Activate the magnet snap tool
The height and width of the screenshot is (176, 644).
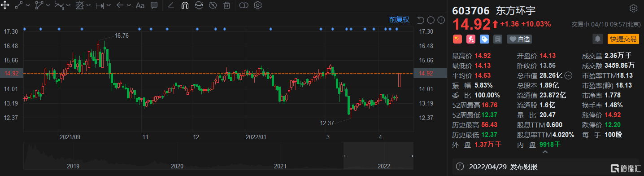click(184, 5)
